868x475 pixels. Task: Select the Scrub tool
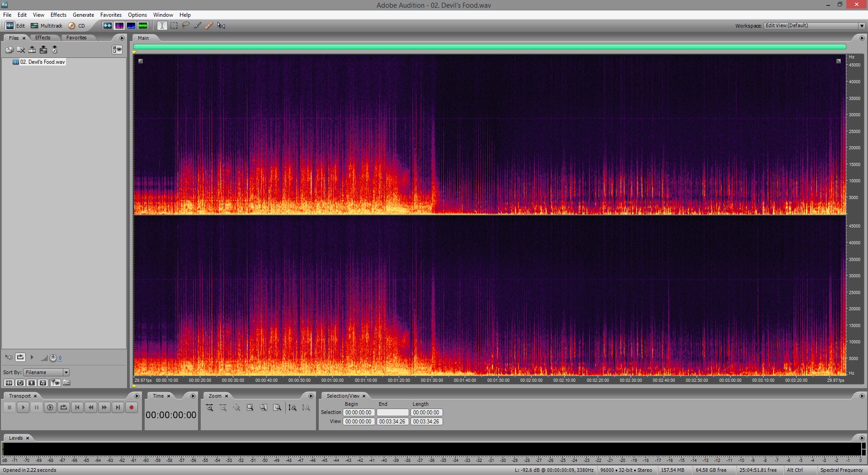click(x=221, y=26)
